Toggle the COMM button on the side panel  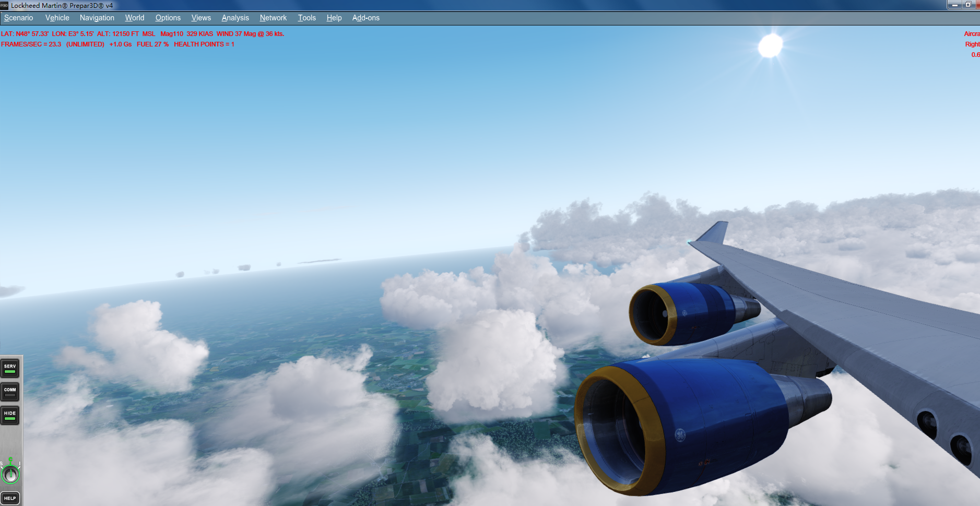[x=10, y=390]
